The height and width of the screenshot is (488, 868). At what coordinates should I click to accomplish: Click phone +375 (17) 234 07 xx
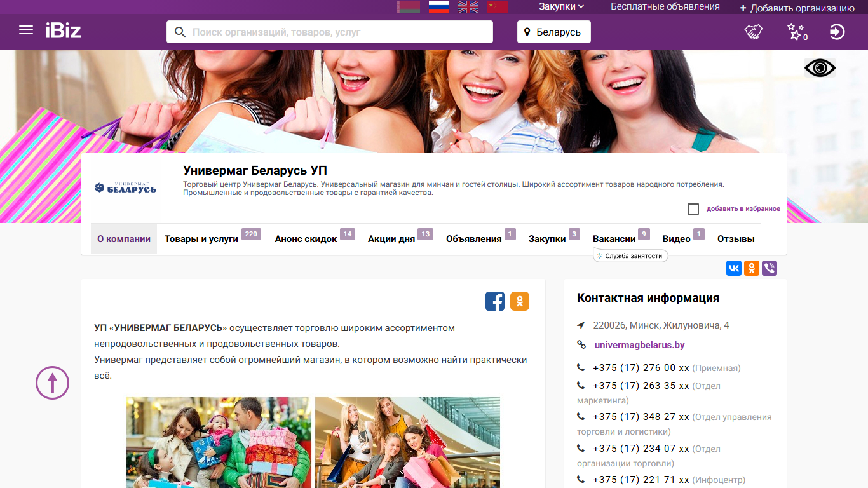click(641, 449)
